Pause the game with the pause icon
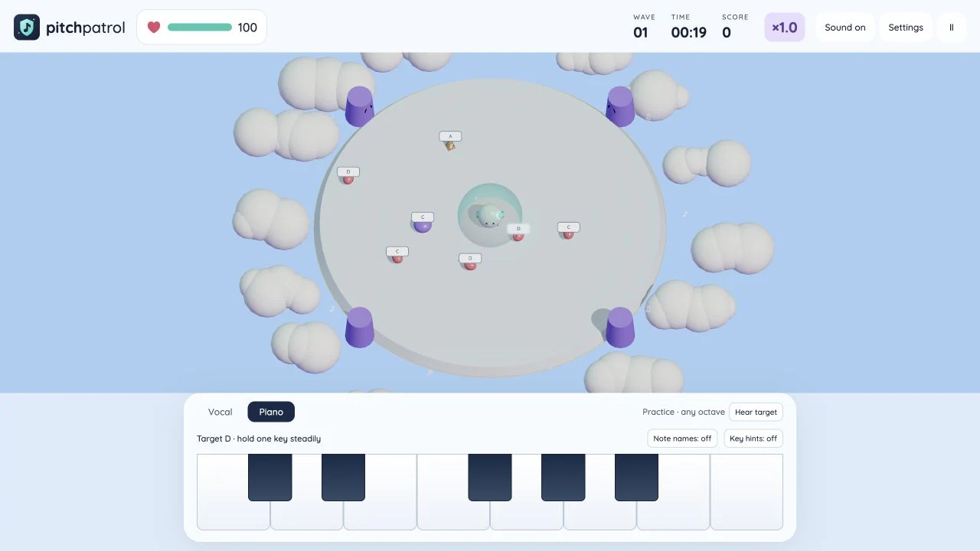The width and height of the screenshot is (980, 551). [x=952, y=28]
